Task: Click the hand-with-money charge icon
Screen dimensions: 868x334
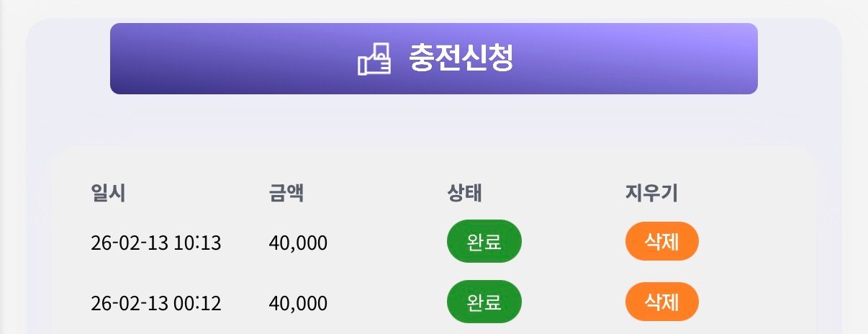Action: pos(374,59)
